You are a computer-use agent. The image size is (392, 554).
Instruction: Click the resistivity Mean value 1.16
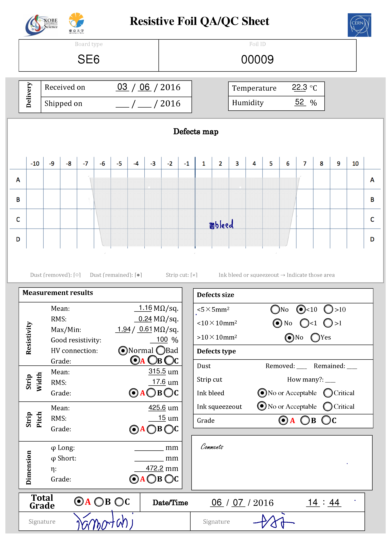click(x=143, y=308)
